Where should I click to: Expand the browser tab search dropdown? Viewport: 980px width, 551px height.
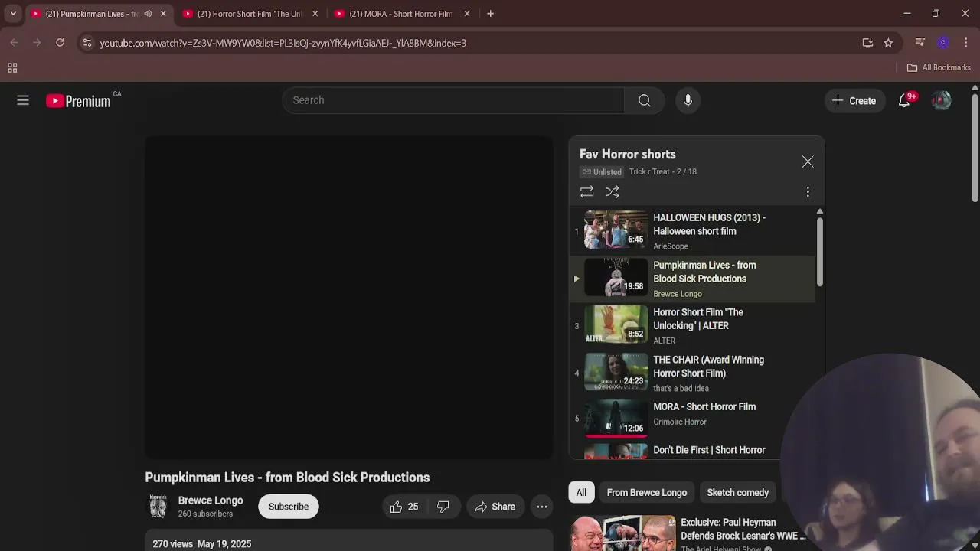[x=13, y=14]
